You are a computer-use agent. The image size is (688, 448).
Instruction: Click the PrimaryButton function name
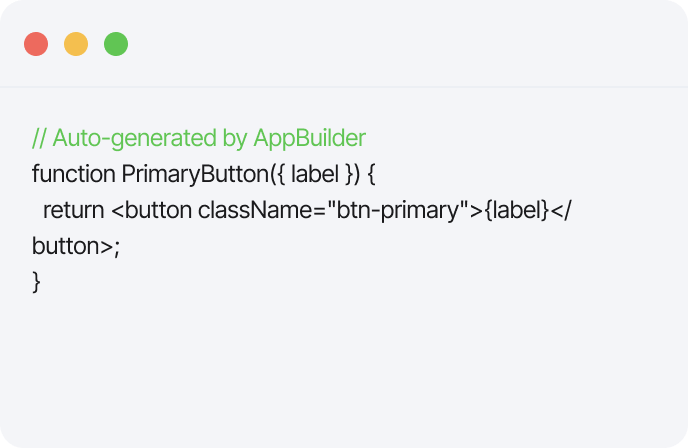tap(184, 173)
